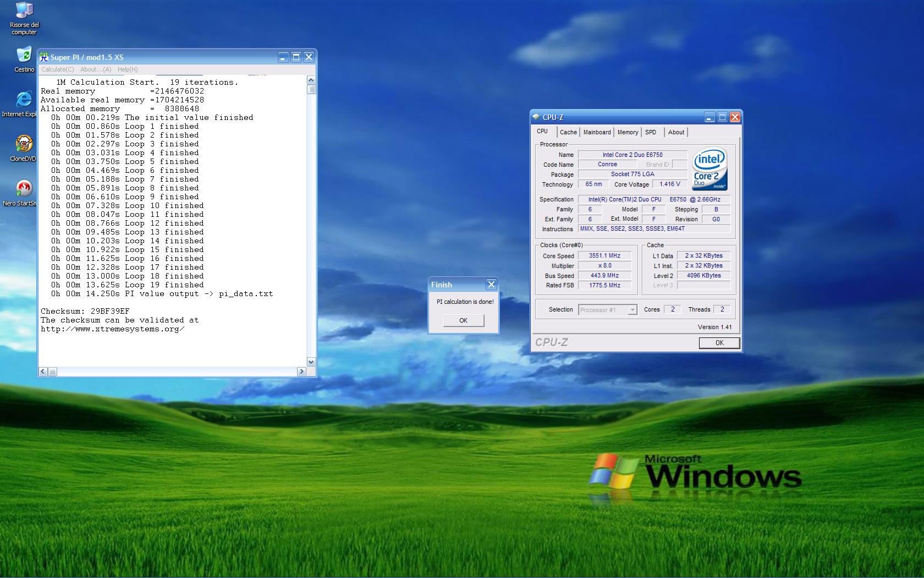924x578 pixels.
Task: Click the Threads value field showing 2
Action: pos(722,309)
